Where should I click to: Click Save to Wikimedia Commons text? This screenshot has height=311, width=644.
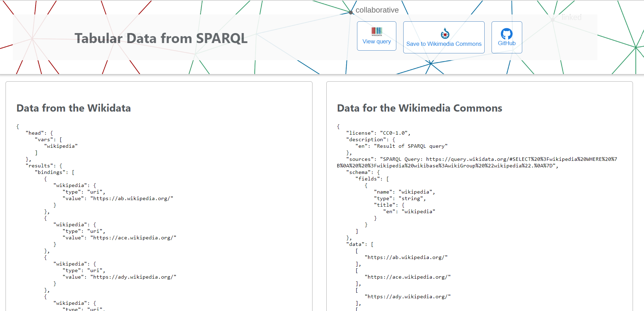pyautogui.click(x=444, y=44)
